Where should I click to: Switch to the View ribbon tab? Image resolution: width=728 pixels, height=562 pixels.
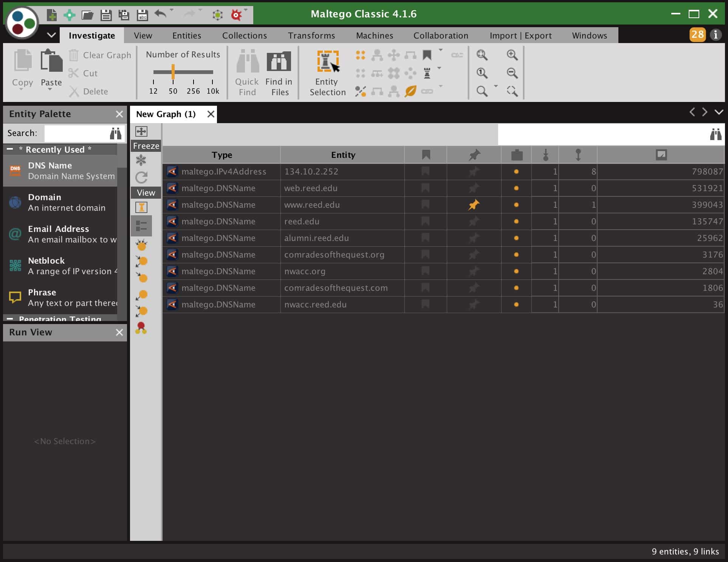pyautogui.click(x=143, y=36)
